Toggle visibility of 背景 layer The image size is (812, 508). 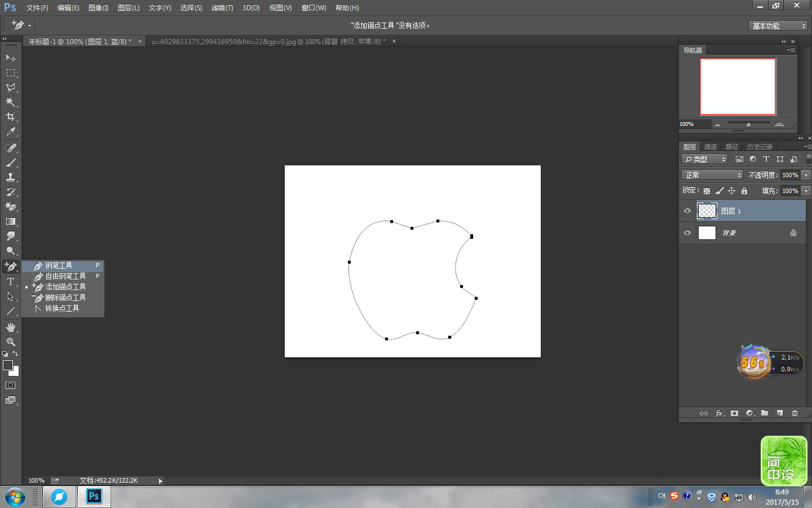(687, 233)
